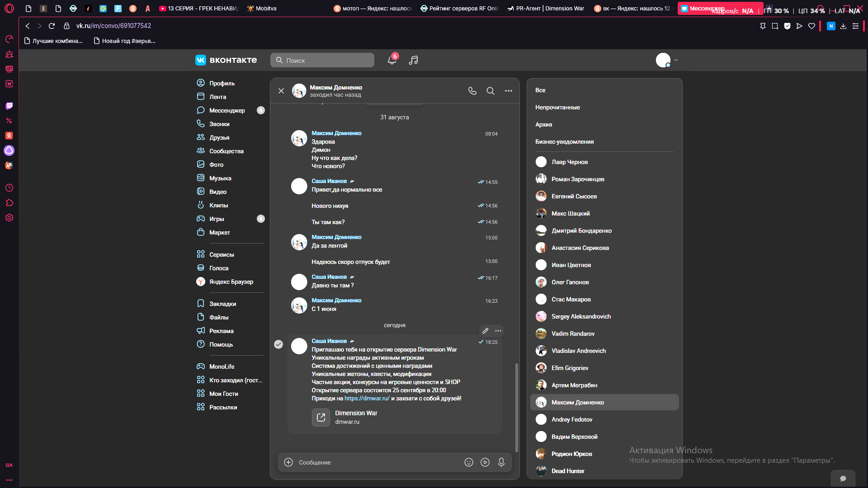The image size is (868, 488).
Task: Select the Архив chat filter
Action: (543, 124)
